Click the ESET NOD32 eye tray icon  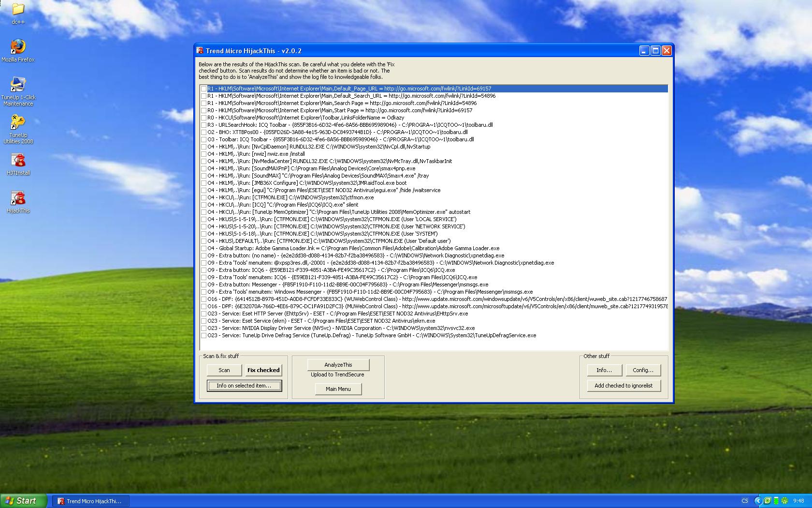tap(767, 501)
